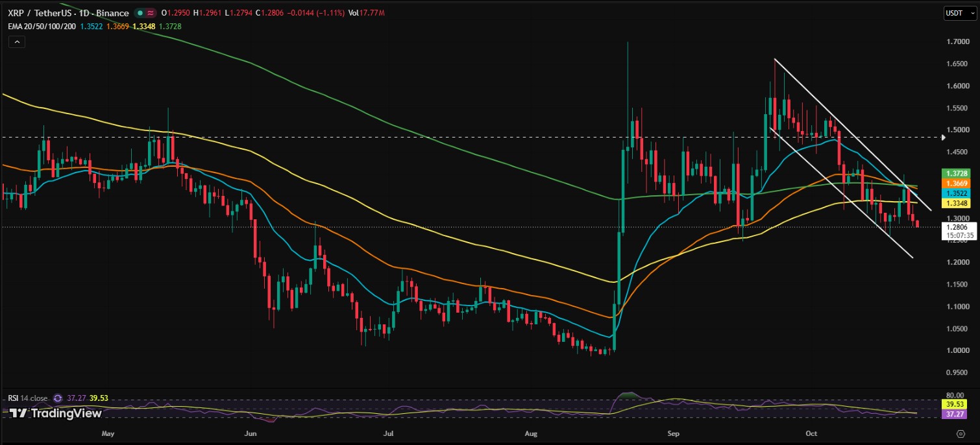The width and height of the screenshot is (980, 445).
Task: Click the pink approximate-data wave icon
Action: pyautogui.click(x=151, y=13)
